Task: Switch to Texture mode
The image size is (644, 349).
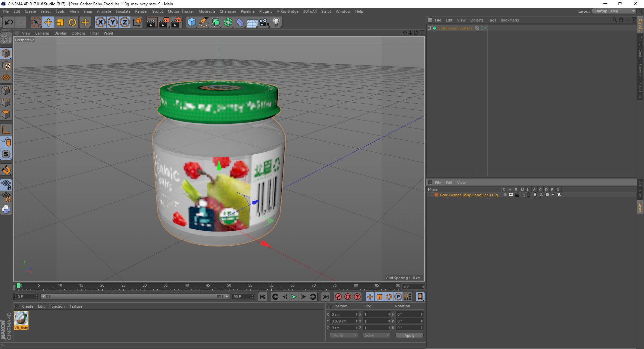Action: tap(6, 66)
